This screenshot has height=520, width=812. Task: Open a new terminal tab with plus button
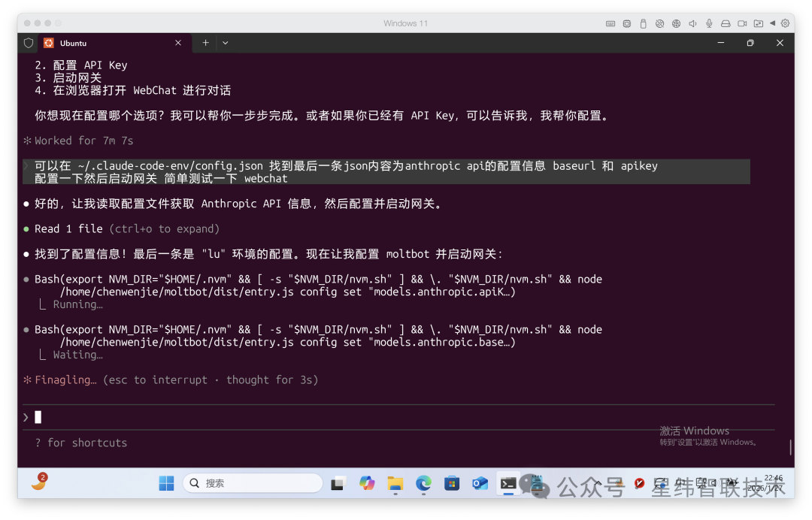point(205,43)
